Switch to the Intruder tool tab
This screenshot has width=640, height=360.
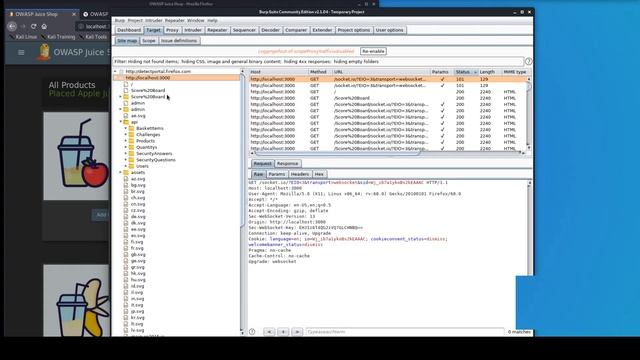[193, 30]
